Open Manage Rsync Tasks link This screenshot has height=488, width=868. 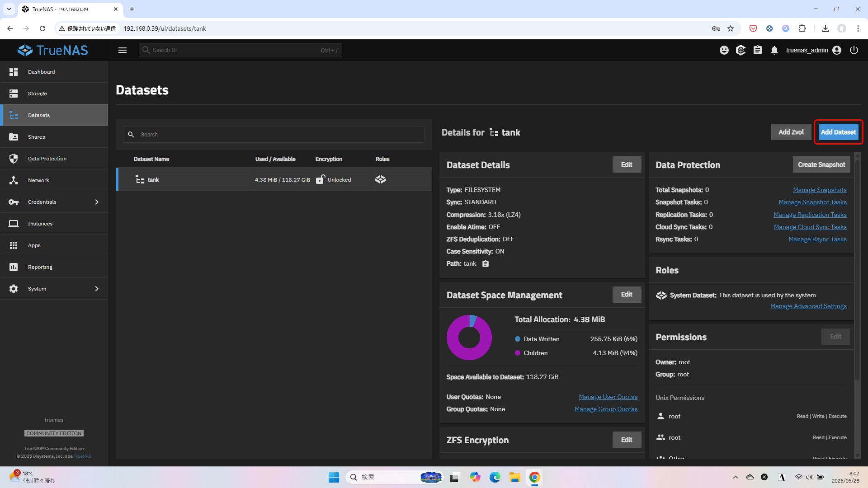pyautogui.click(x=817, y=239)
